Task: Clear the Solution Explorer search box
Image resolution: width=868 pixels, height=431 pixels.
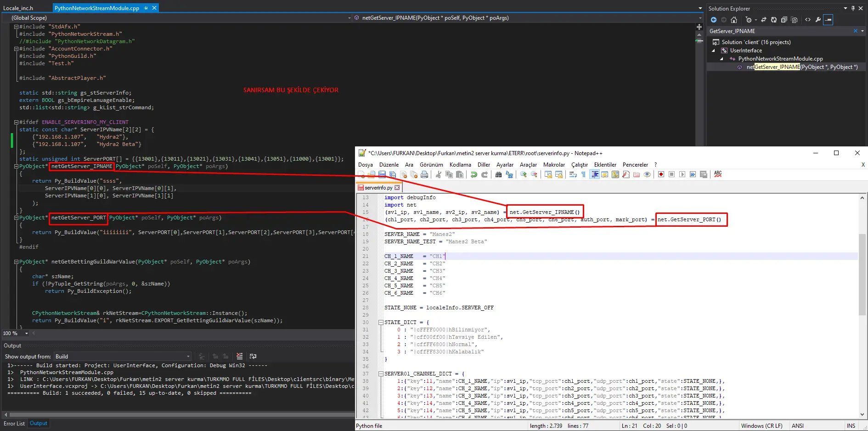Action: click(x=855, y=31)
